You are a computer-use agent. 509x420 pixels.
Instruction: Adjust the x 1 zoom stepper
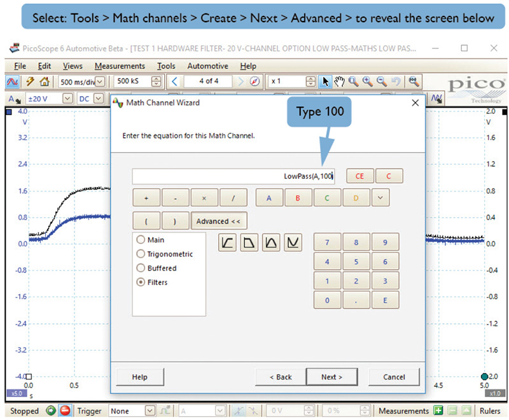point(310,81)
